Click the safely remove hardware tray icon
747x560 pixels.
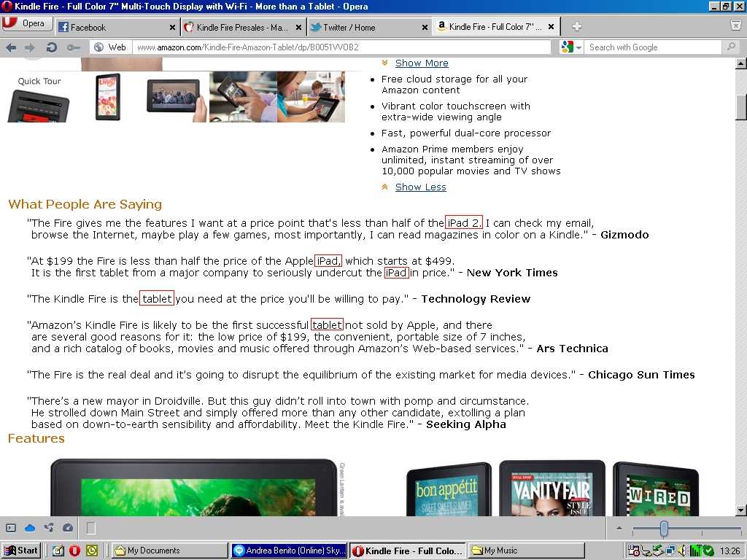coord(659,551)
